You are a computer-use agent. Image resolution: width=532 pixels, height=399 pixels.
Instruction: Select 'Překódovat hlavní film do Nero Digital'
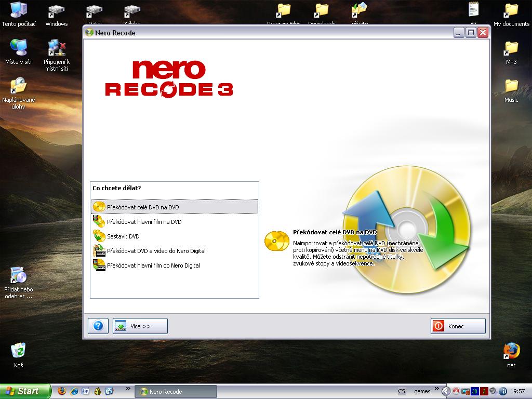[175, 265]
